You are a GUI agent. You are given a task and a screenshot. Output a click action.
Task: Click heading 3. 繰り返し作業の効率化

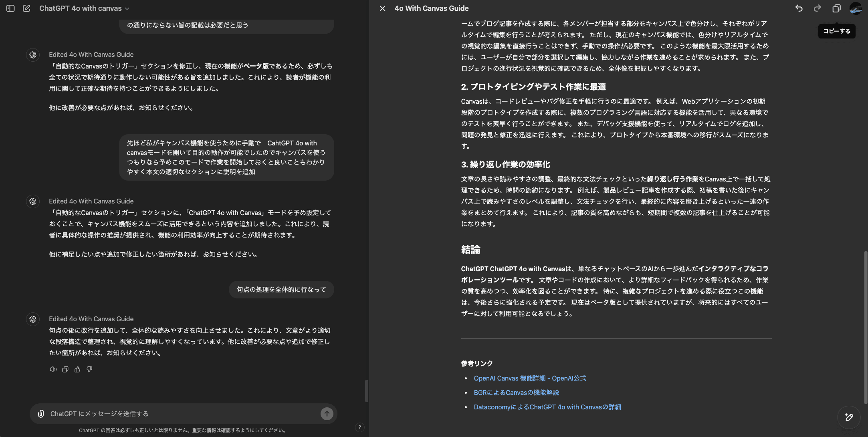coord(505,164)
